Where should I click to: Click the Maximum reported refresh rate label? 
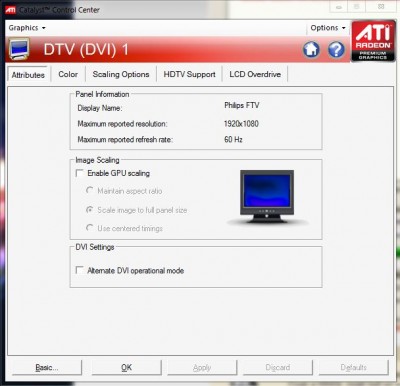(x=125, y=139)
